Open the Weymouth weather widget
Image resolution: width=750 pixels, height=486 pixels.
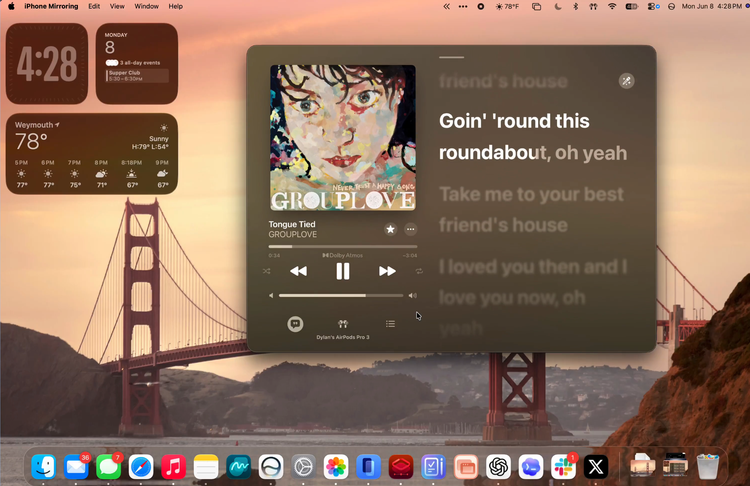coord(92,154)
